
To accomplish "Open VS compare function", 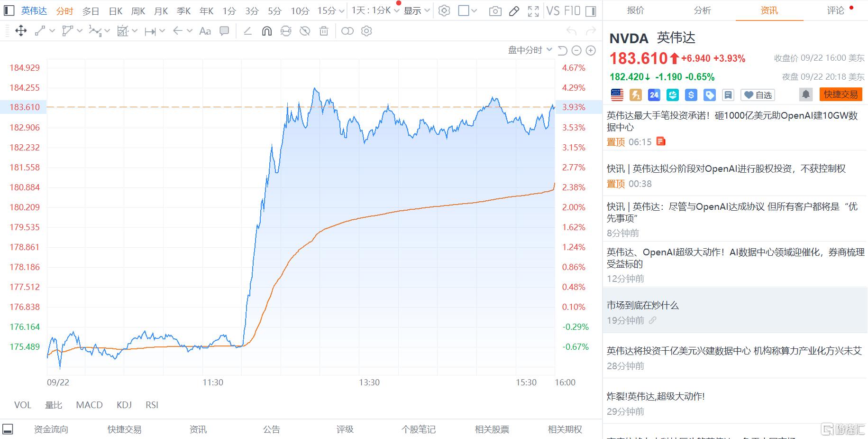I will (x=553, y=11).
